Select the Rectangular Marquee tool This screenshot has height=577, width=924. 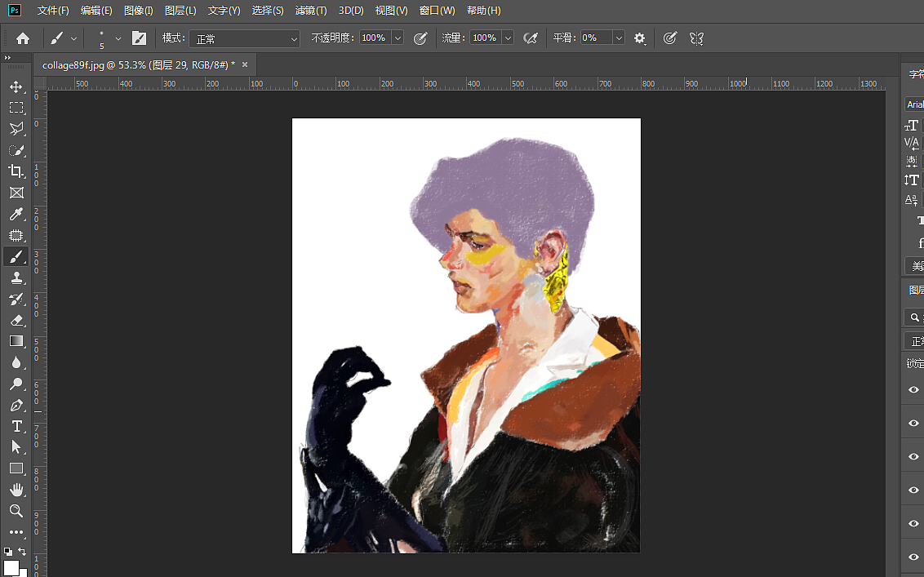click(x=16, y=108)
